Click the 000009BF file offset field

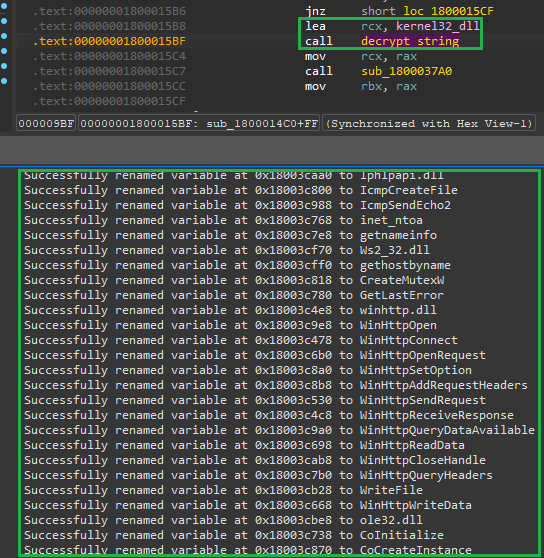[46, 123]
